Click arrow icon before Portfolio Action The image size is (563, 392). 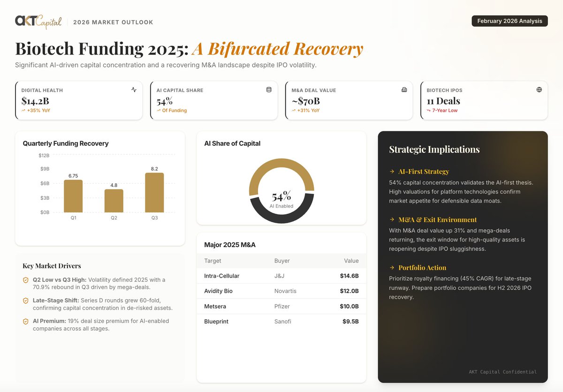(x=392, y=268)
